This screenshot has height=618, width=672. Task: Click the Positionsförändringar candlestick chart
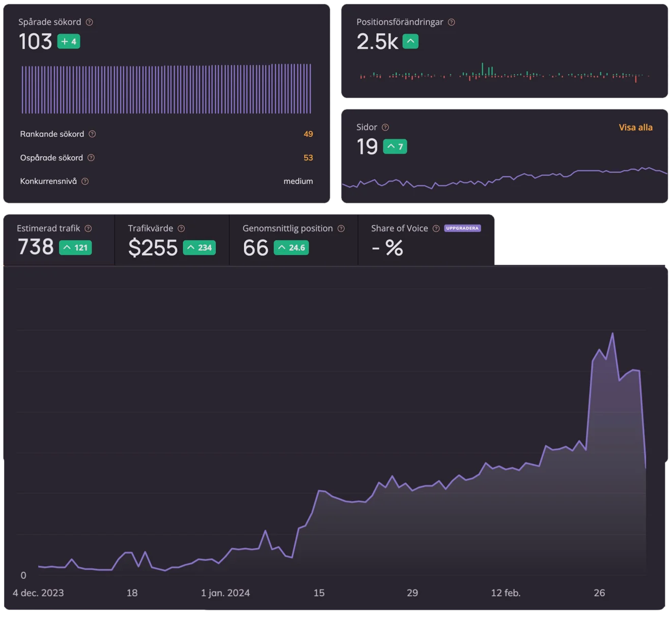point(505,73)
